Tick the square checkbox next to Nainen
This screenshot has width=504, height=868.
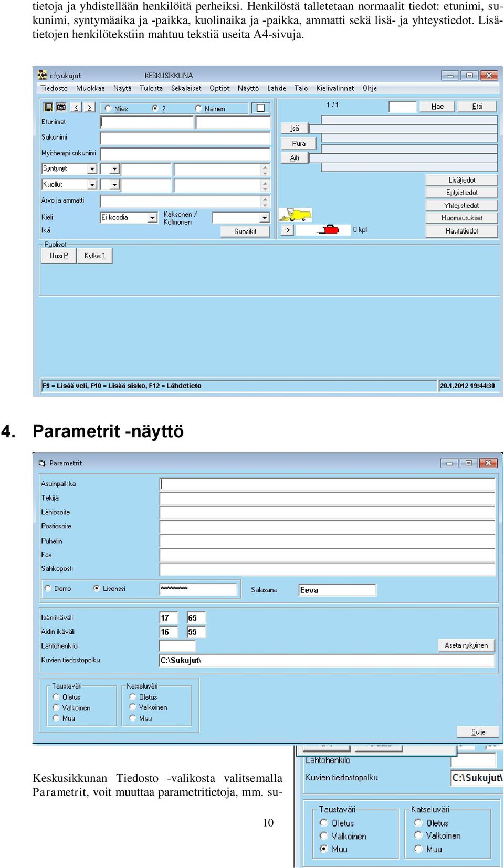[260, 108]
